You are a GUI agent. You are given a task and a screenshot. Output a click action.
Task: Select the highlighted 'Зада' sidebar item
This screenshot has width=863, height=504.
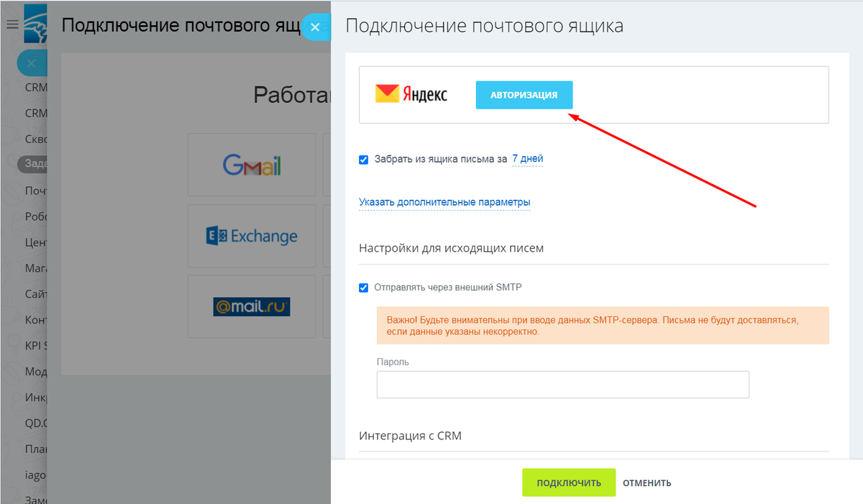(x=32, y=163)
